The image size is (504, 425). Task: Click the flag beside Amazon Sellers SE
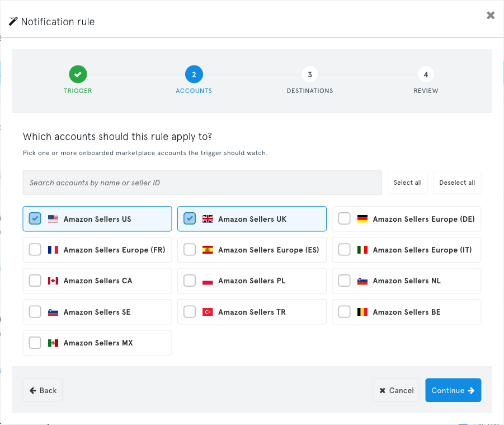pos(53,312)
